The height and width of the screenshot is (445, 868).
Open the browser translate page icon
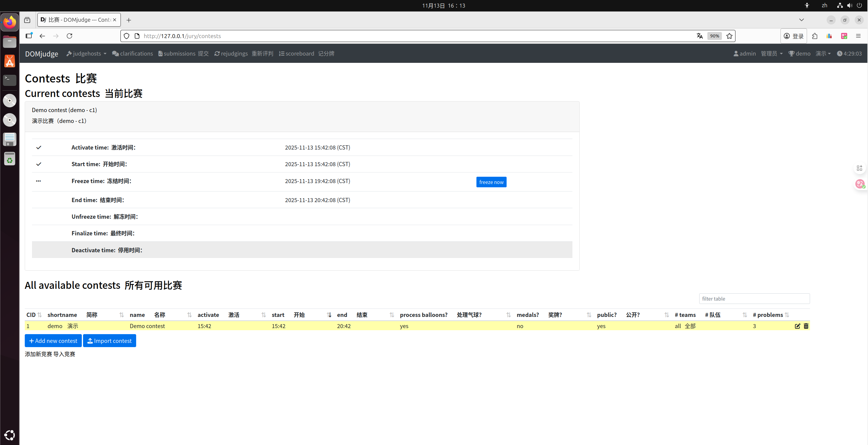point(700,36)
